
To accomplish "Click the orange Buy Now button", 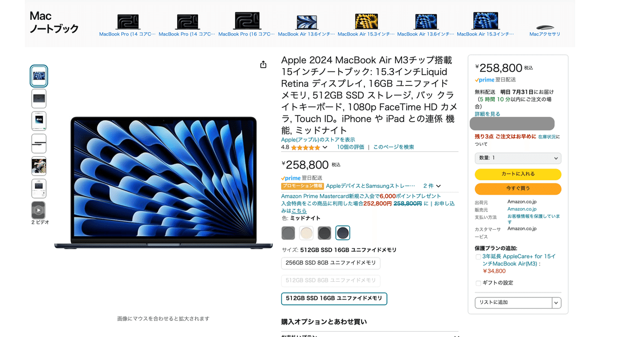I will click(x=518, y=189).
